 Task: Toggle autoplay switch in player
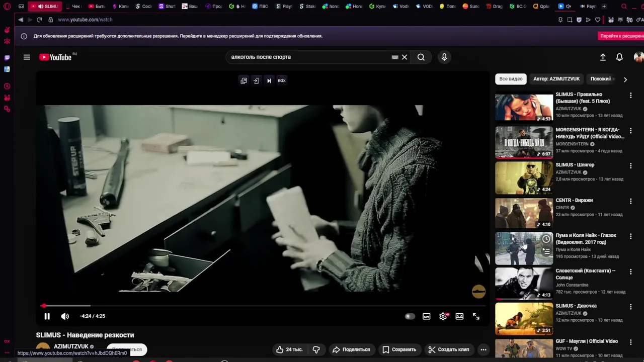[410, 316]
